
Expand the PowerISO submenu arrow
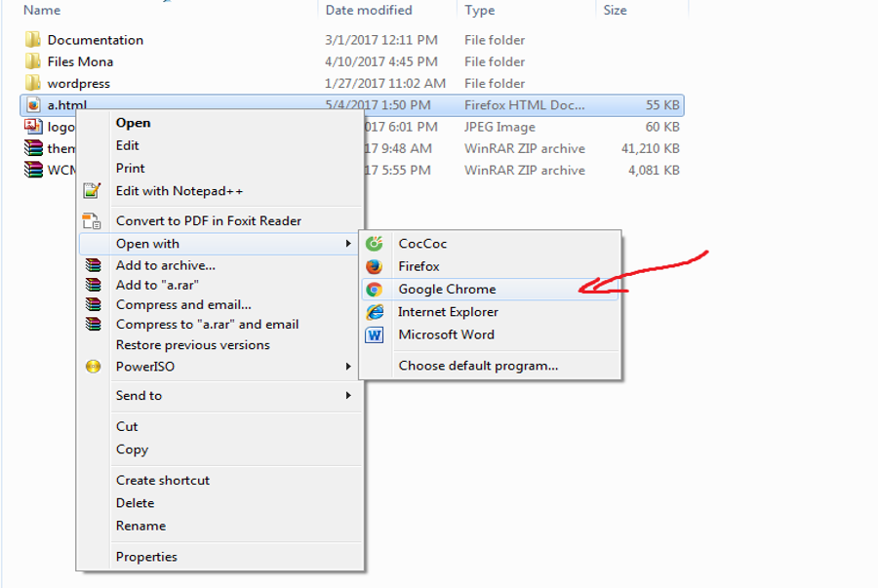click(348, 367)
